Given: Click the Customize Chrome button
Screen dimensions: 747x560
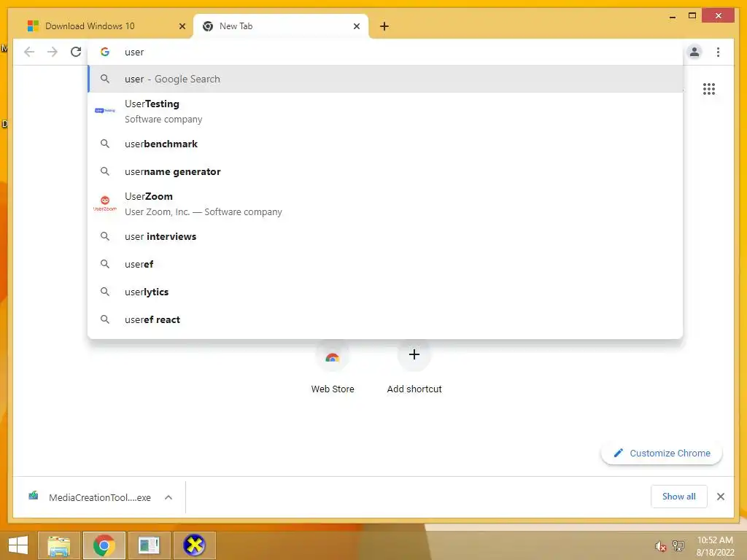Looking at the screenshot, I should pyautogui.click(x=662, y=454).
